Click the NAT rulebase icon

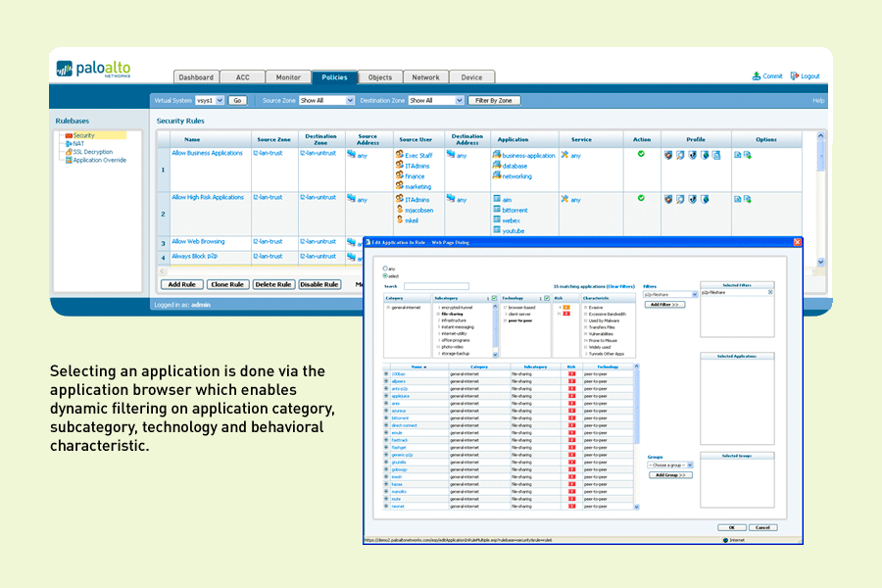tap(69, 143)
